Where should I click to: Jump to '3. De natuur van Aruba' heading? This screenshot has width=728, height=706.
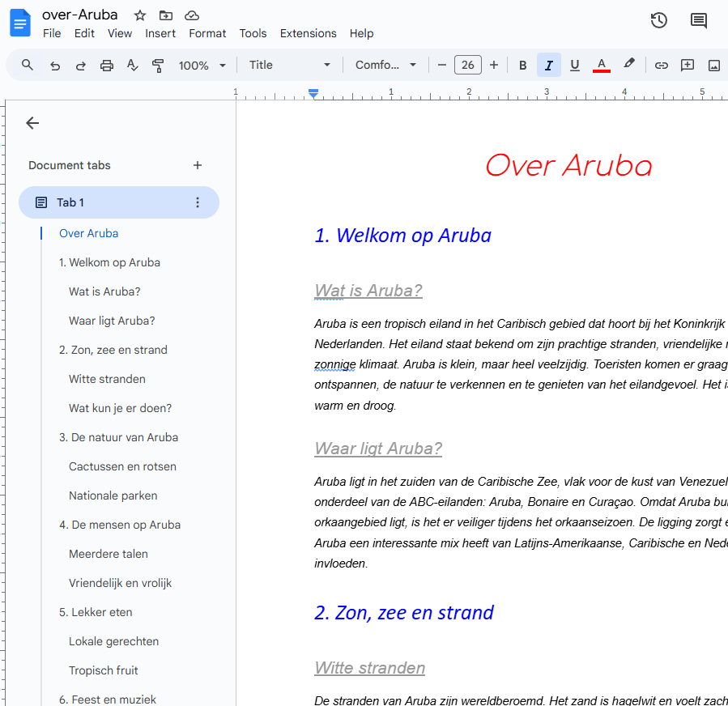click(x=118, y=437)
